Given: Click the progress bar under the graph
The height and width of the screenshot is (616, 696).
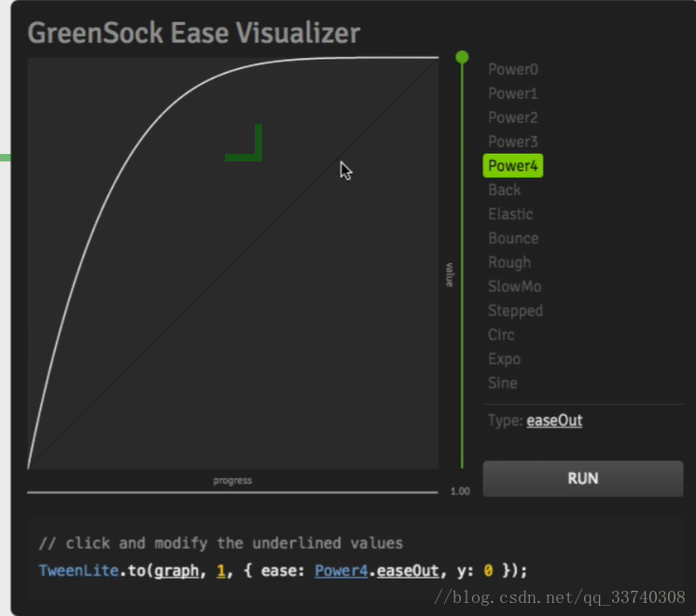Looking at the screenshot, I should click(x=232, y=492).
